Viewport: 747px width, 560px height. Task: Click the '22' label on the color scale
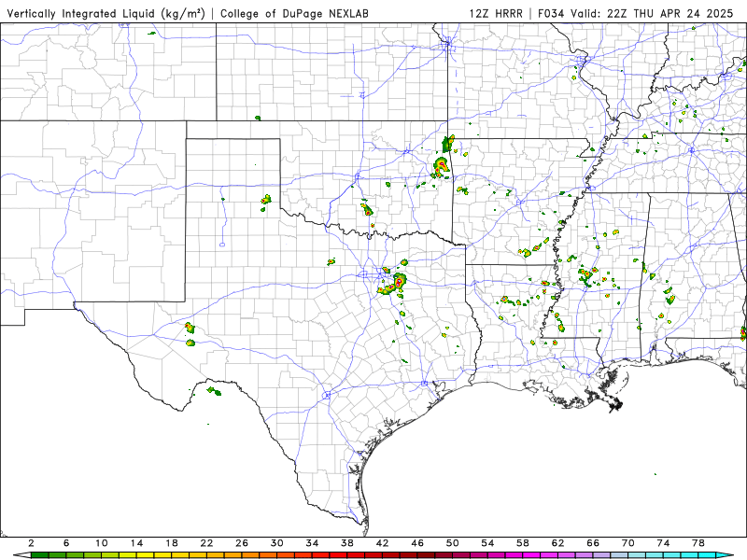[206, 543]
